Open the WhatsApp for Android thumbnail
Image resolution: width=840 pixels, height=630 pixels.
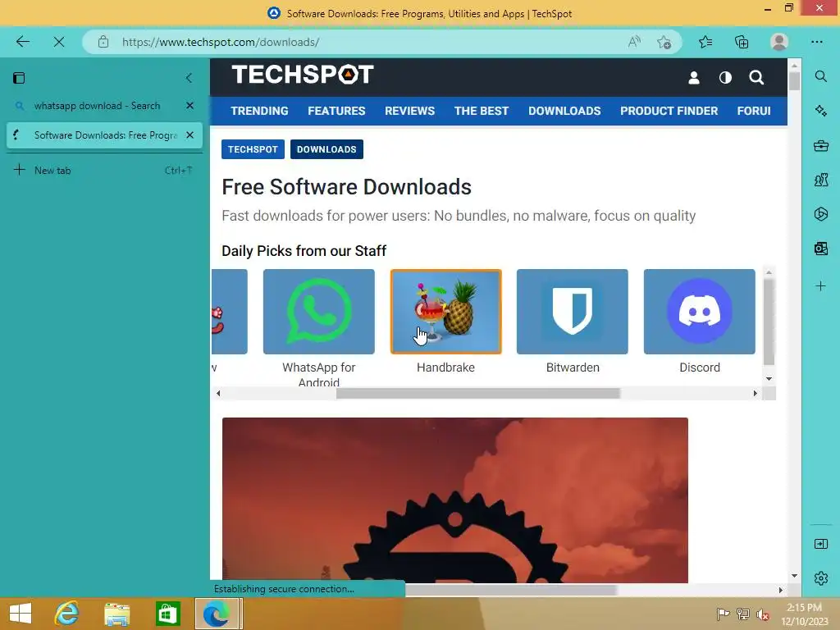(319, 312)
